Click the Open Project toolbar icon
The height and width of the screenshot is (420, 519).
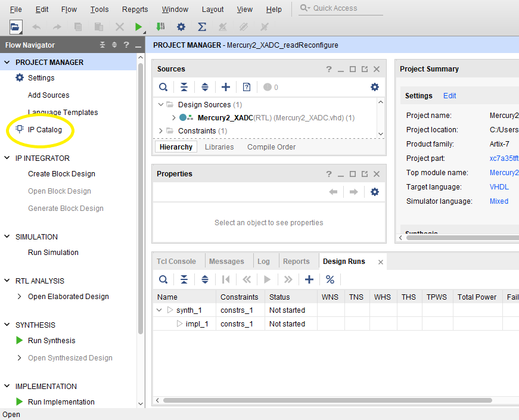coord(15,27)
